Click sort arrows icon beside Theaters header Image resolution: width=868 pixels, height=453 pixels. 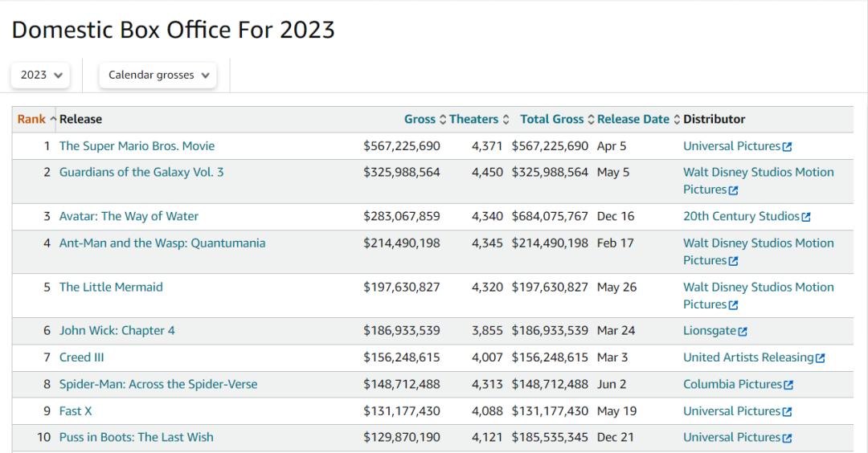tap(506, 120)
